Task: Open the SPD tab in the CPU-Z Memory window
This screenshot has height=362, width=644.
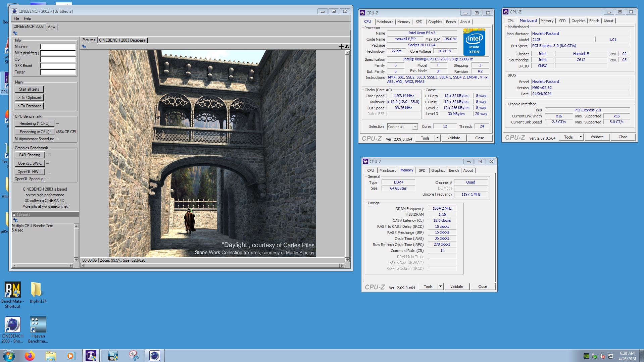Action: click(422, 170)
